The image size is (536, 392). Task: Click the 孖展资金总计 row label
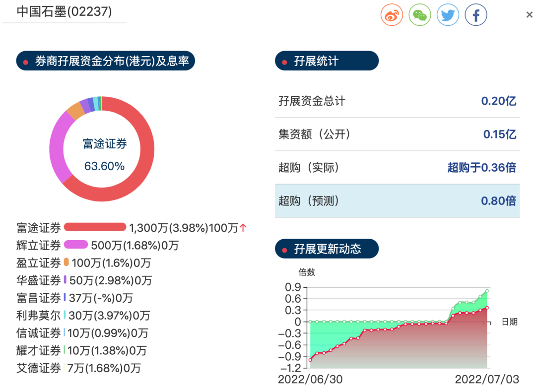point(312,101)
